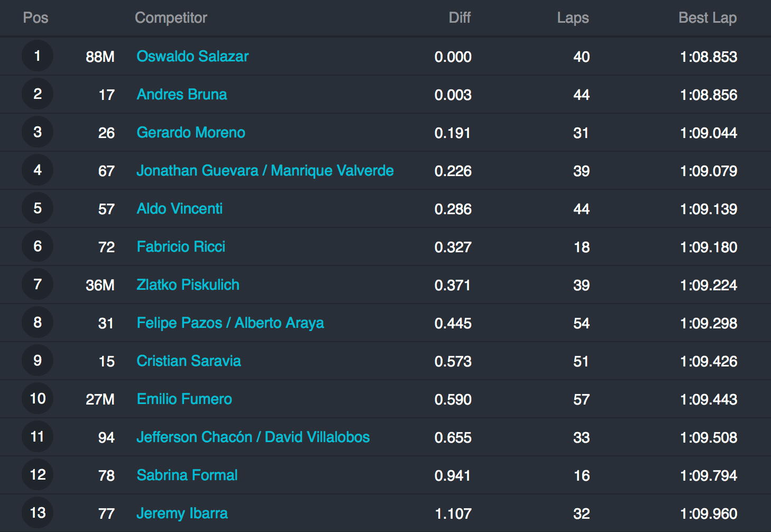Open Jeremy Ibarra competitor link
This screenshot has width=771, height=532.
(182, 513)
